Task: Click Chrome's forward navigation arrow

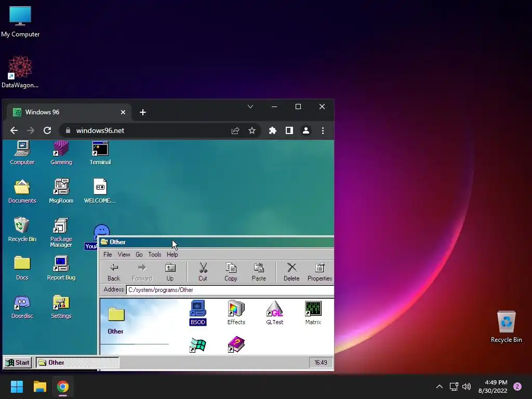Action: tap(31, 130)
